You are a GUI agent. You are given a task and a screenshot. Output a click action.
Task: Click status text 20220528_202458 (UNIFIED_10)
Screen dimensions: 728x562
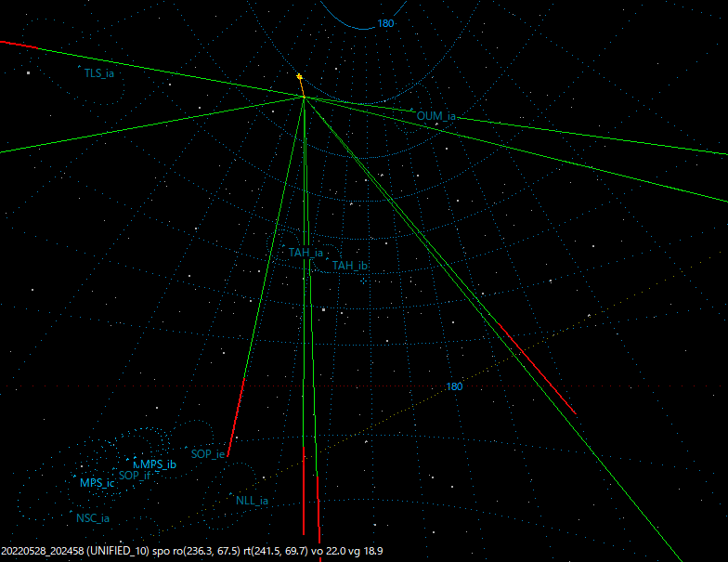tap(75, 552)
